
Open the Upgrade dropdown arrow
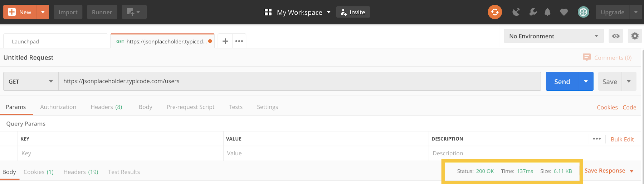(636, 12)
